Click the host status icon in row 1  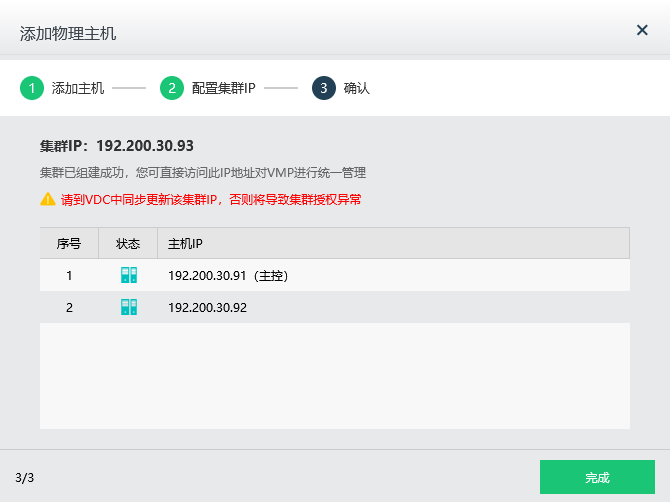tap(128, 275)
